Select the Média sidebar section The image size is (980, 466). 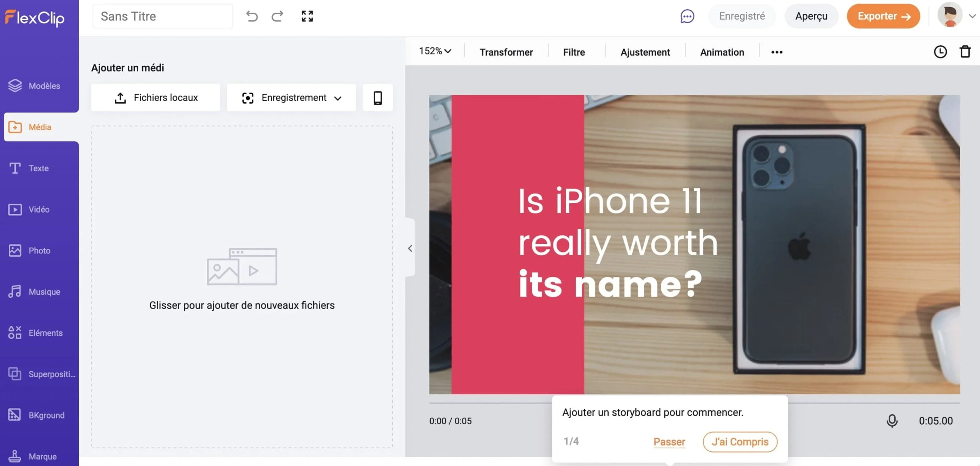41,127
